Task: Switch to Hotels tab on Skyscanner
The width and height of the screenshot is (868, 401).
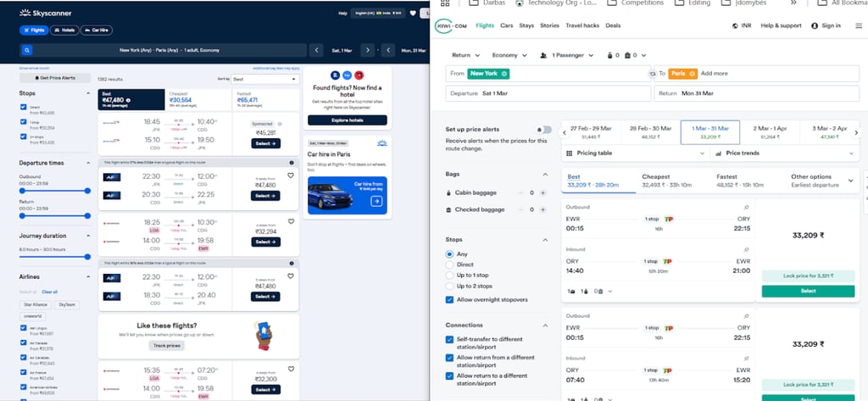Action: (x=64, y=31)
